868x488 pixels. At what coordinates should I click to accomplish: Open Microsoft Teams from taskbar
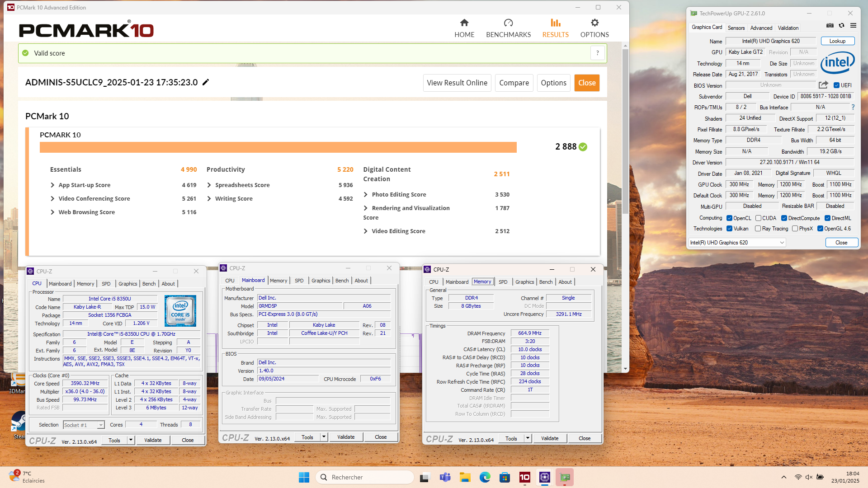point(445,477)
